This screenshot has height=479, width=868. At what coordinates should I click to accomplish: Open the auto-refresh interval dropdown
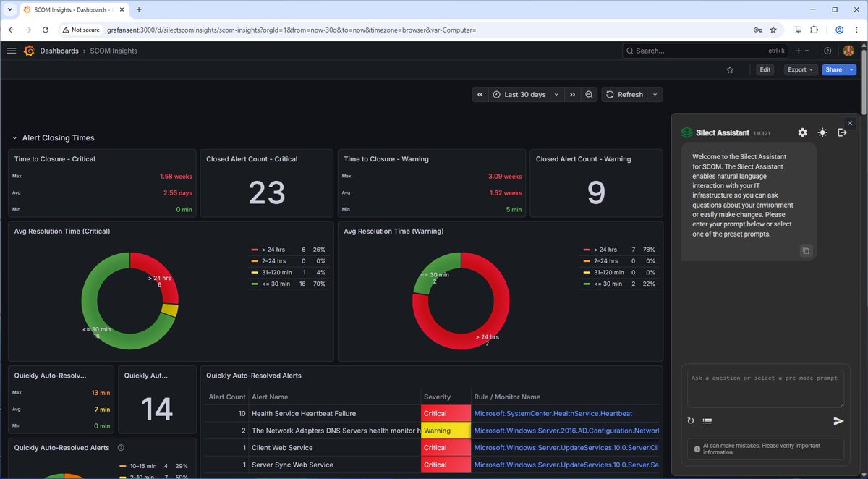[x=655, y=94]
